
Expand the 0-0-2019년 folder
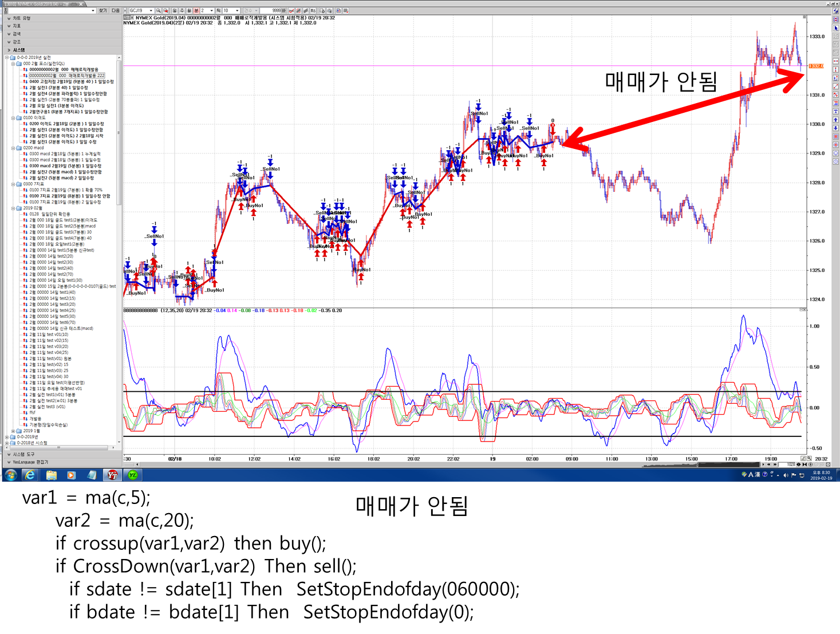[7, 437]
